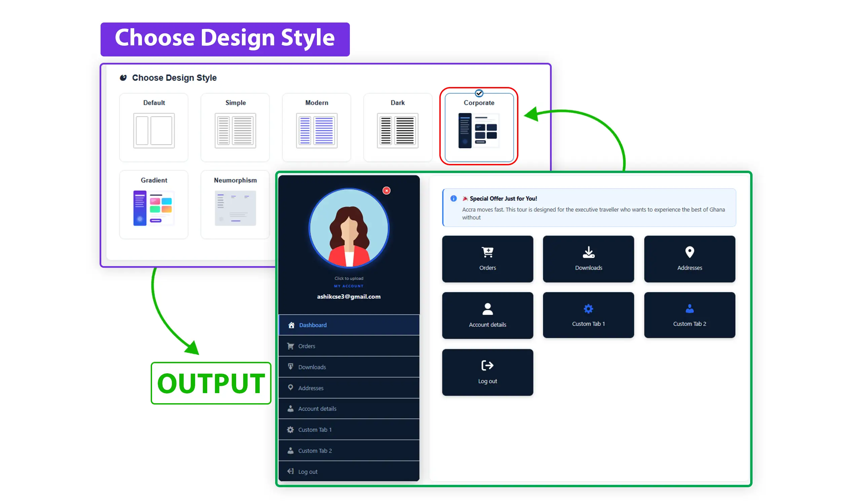Click Log out in sidebar menu

point(349,471)
